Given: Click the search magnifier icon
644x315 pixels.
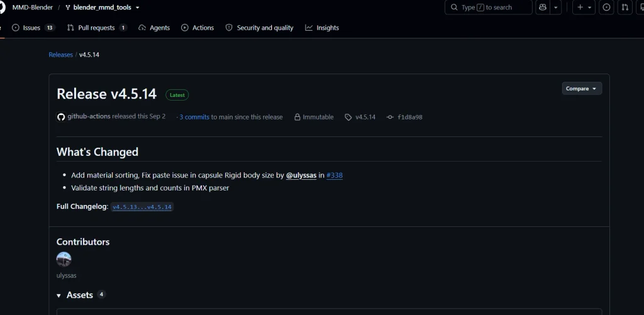Looking at the screenshot, I should [x=454, y=8].
